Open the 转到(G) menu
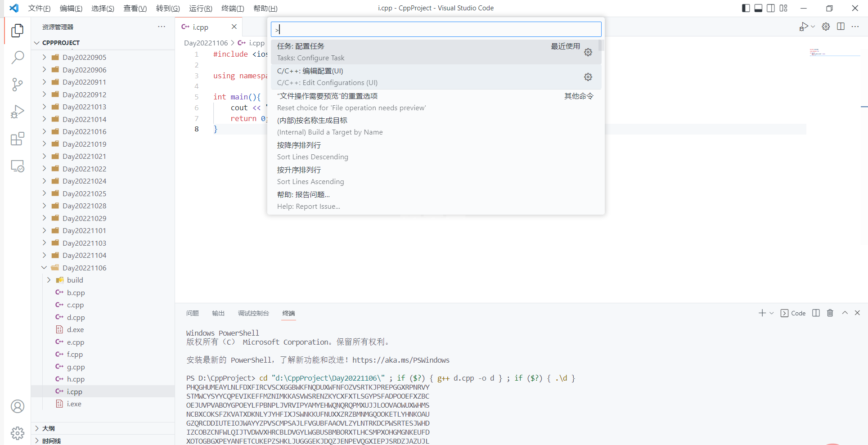Screen dimensions: 868x445 (168, 8)
